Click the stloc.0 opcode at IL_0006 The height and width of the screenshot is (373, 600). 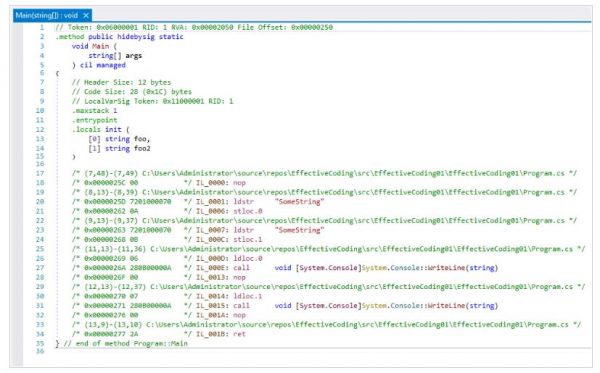(248, 211)
